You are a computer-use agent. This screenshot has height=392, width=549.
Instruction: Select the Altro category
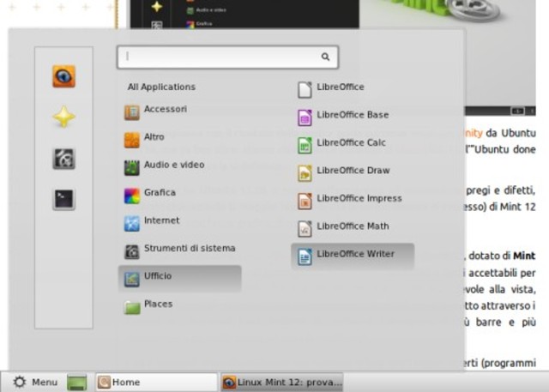(179, 139)
